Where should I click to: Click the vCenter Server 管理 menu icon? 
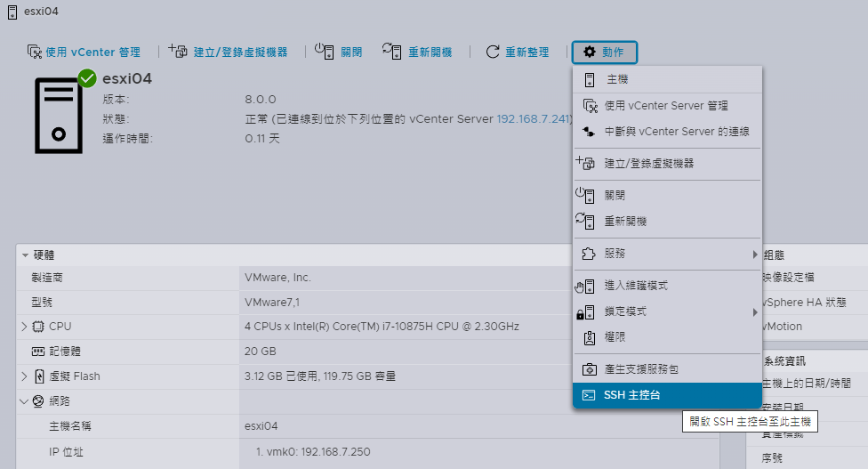point(591,106)
